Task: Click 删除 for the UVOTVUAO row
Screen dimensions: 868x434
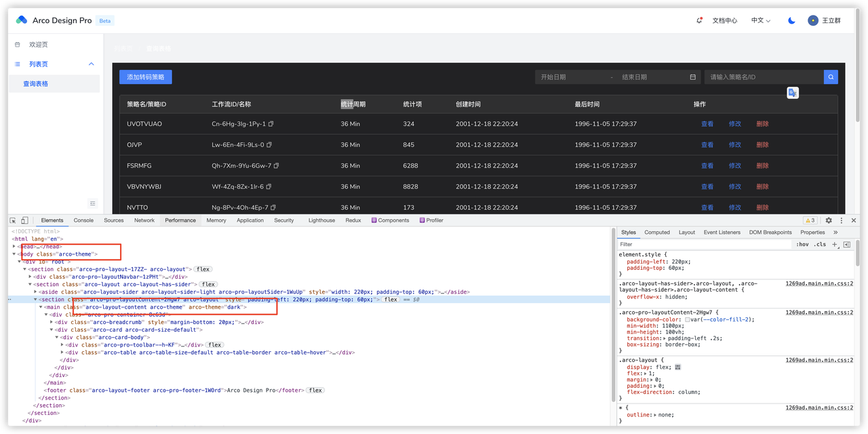Action: click(762, 124)
